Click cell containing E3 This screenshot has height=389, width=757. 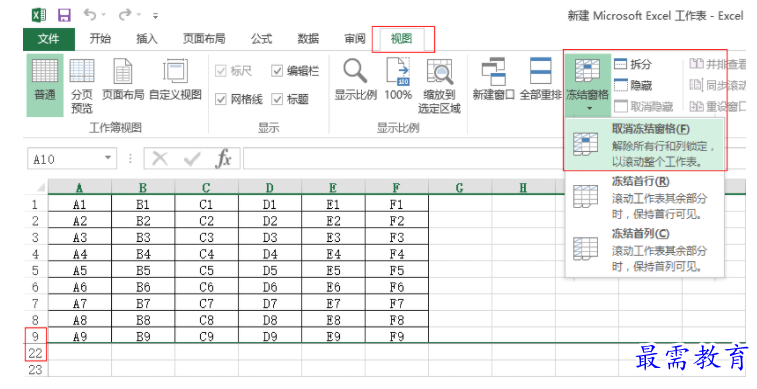pyautogui.click(x=333, y=237)
